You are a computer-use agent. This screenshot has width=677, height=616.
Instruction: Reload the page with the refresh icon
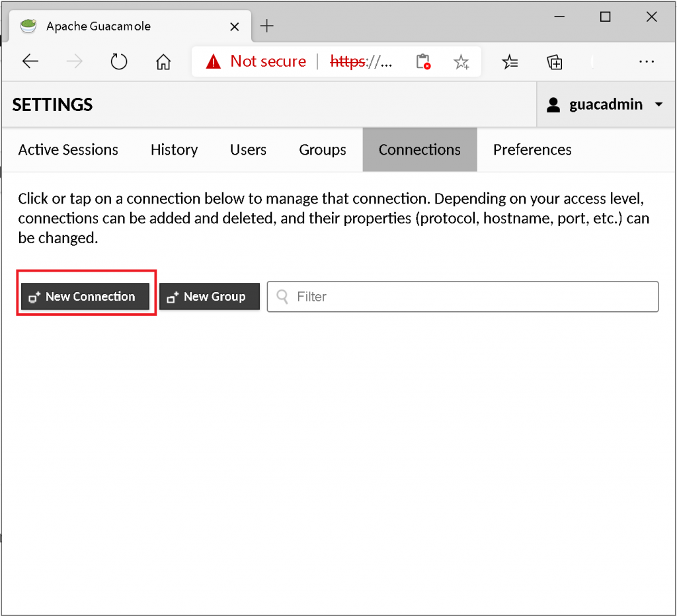118,61
